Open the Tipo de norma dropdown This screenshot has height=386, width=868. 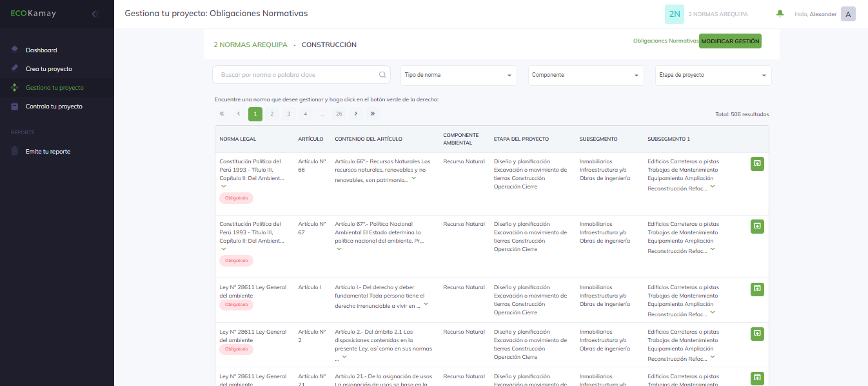pyautogui.click(x=459, y=75)
